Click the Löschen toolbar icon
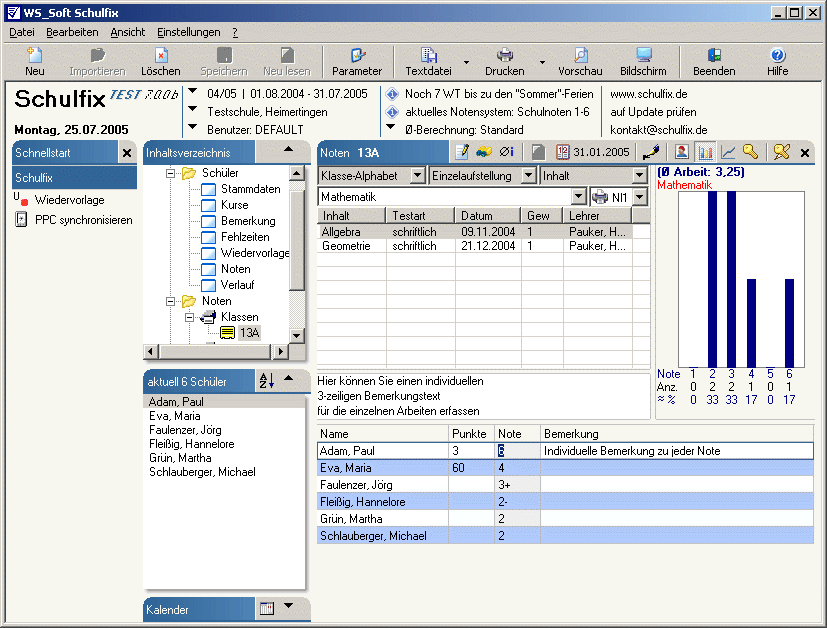 (160, 56)
